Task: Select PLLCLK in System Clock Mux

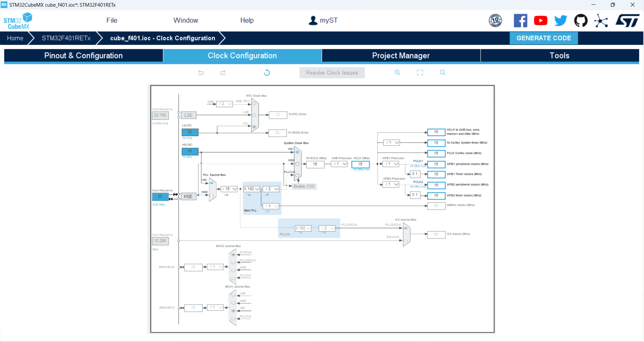Action: tap(297, 176)
